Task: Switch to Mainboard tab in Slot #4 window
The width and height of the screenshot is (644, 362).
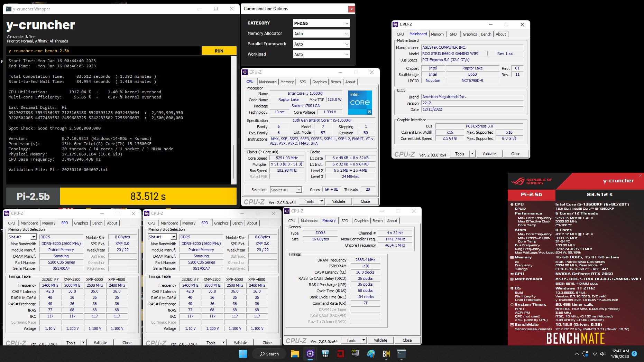Action: pyautogui.click(x=169, y=223)
